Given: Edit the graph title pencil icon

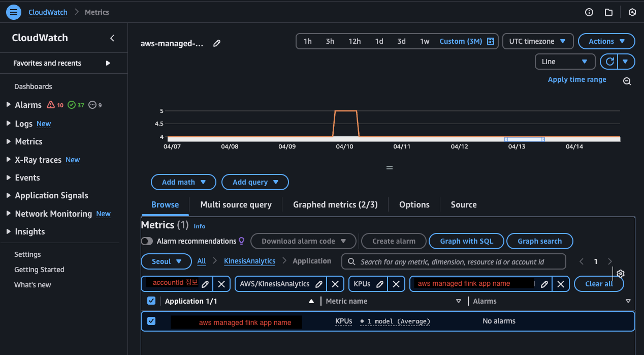Looking at the screenshot, I should (217, 44).
